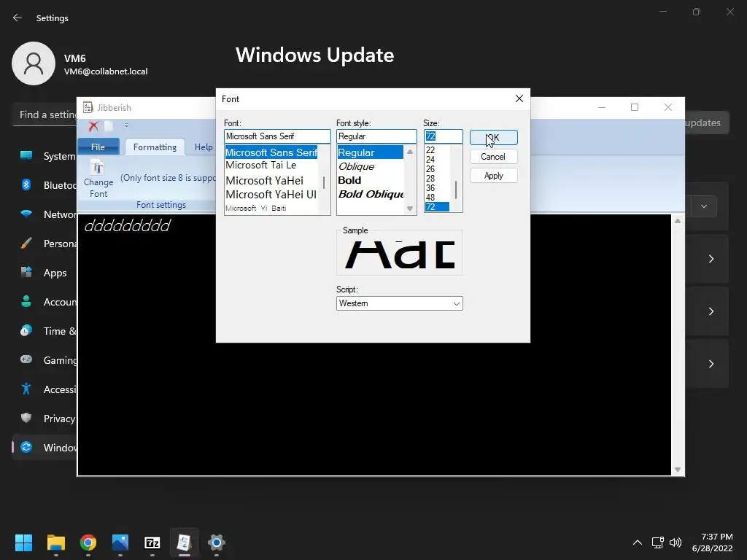Choose Oblique font style
This screenshot has width=747, height=560.
(356, 167)
